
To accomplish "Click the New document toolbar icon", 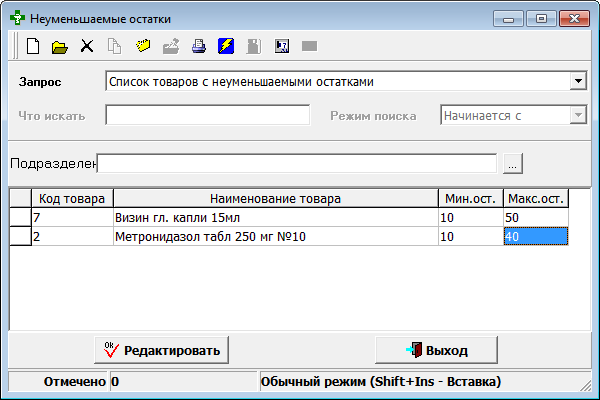I will click(33, 46).
